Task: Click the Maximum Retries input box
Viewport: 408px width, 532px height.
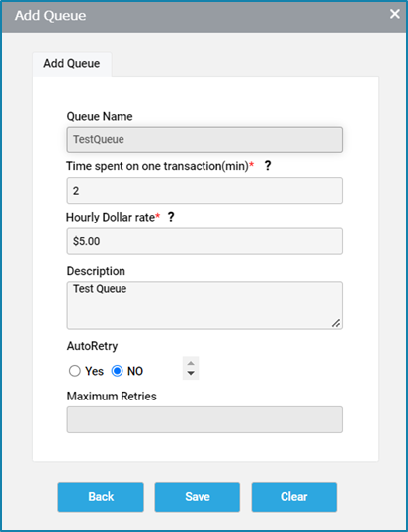Action: pos(204,419)
